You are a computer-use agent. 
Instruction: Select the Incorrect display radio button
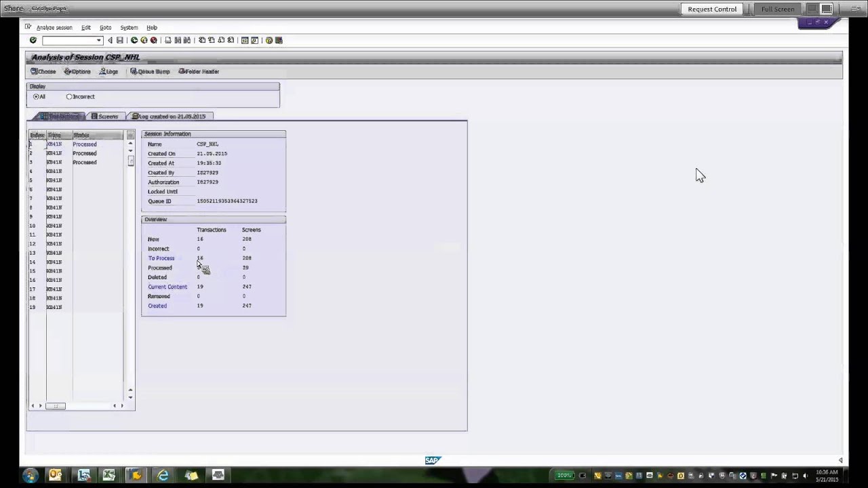pyautogui.click(x=69, y=97)
